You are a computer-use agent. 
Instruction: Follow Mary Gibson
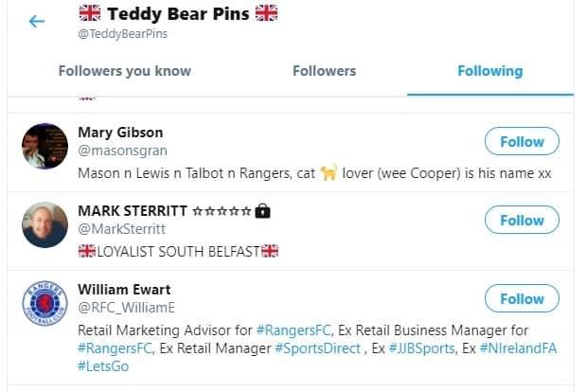tap(522, 142)
